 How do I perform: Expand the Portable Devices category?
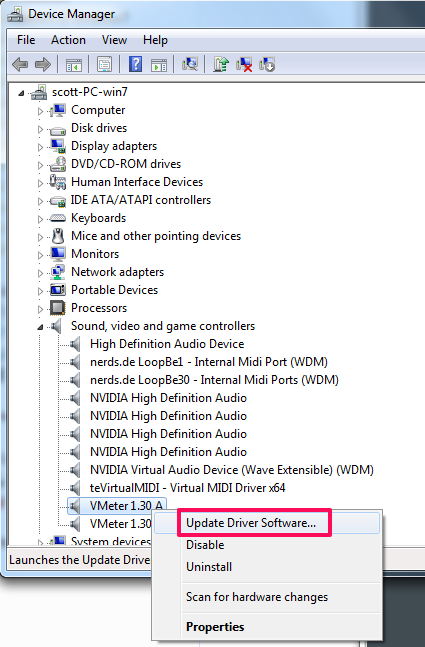[x=40, y=291]
